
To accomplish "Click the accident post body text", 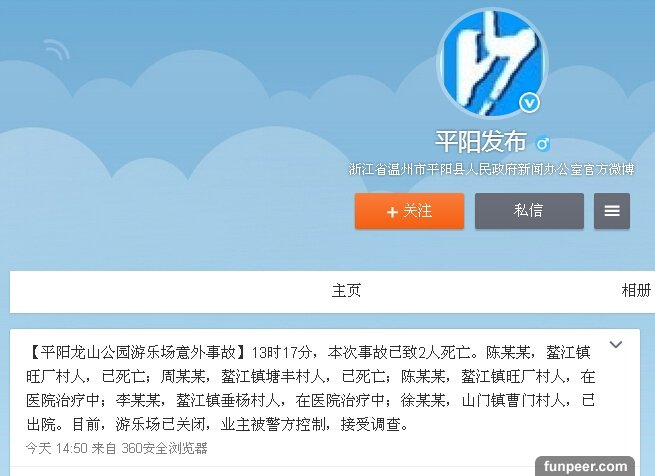I will pos(310,389).
